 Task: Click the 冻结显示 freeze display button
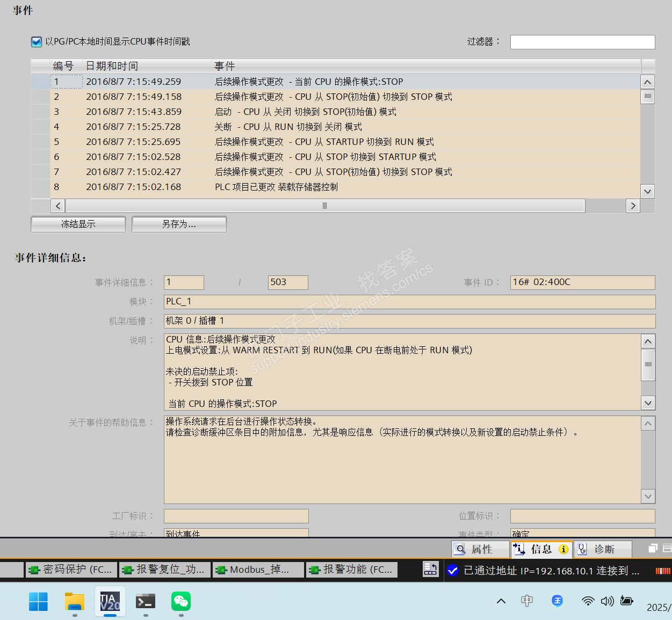(78, 224)
